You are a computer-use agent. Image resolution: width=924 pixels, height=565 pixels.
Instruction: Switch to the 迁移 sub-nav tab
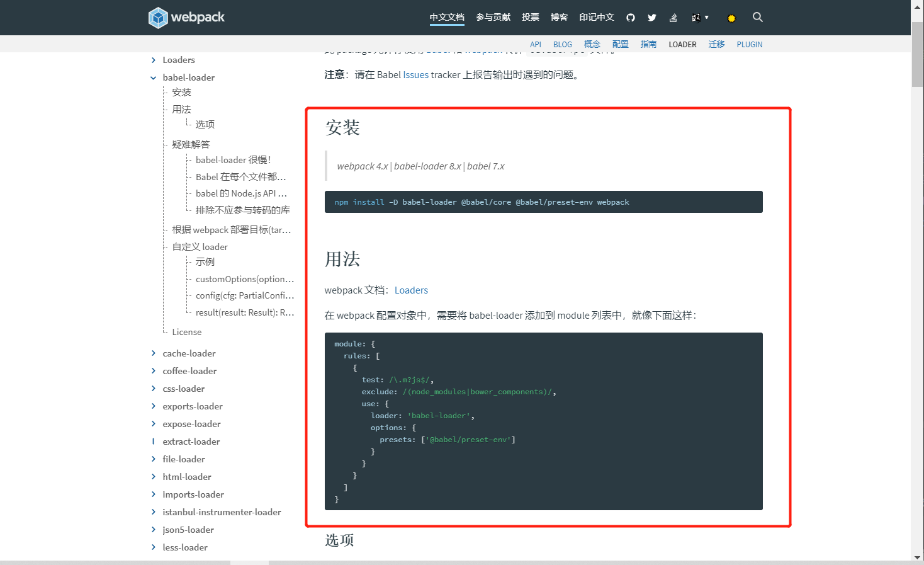click(x=716, y=44)
